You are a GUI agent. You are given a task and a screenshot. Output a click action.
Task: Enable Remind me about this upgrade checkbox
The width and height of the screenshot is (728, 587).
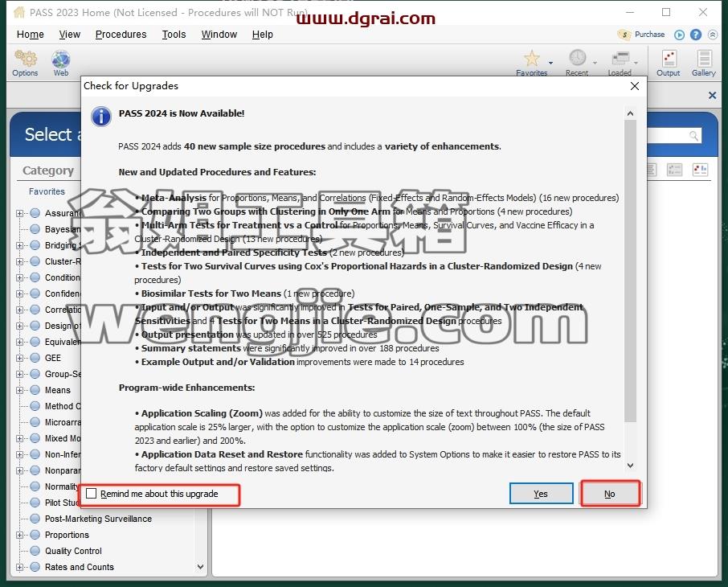coord(92,493)
